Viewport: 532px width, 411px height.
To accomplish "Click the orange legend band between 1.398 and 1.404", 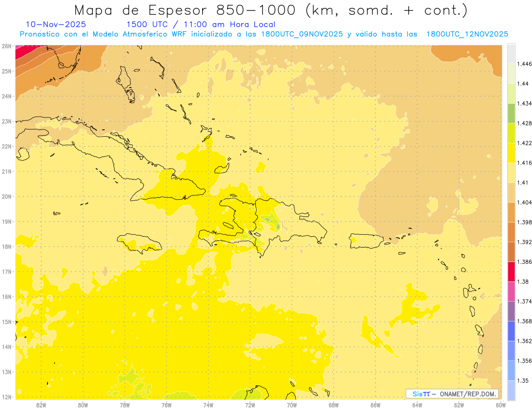I will click(511, 212).
